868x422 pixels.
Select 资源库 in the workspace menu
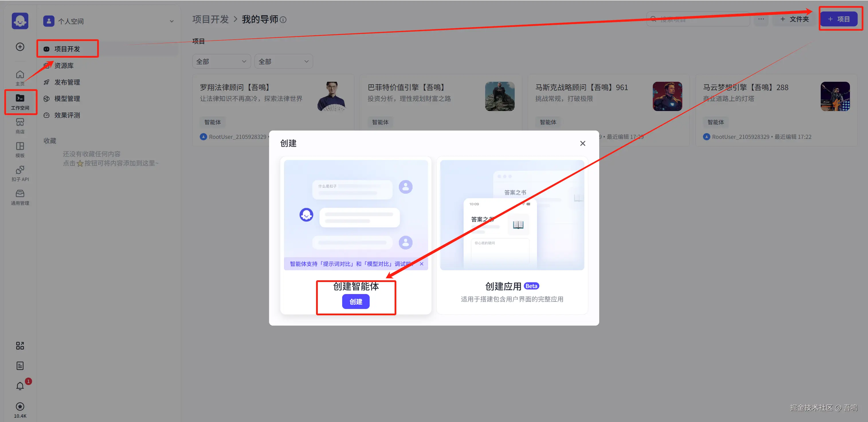click(x=64, y=65)
